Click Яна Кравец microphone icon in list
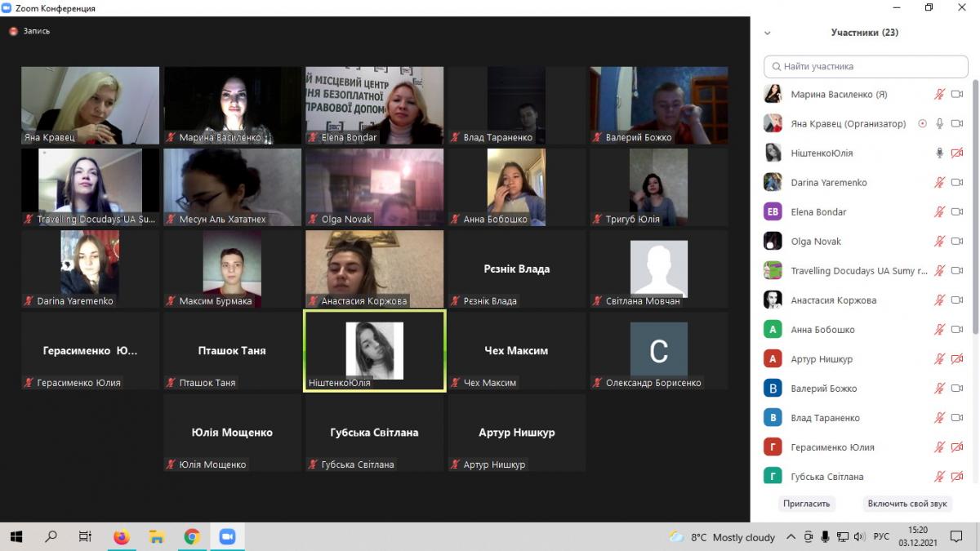This screenshot has height=551, width=980. [x=940, y=124]
